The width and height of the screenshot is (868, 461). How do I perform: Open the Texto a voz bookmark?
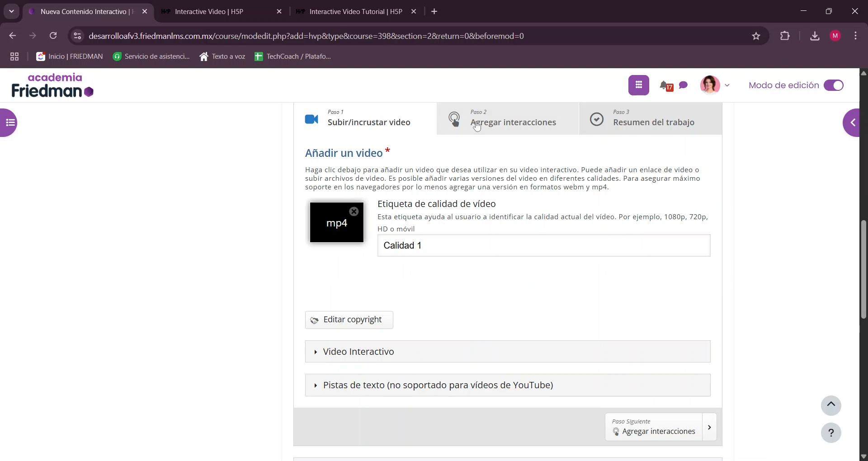(222, 56)
